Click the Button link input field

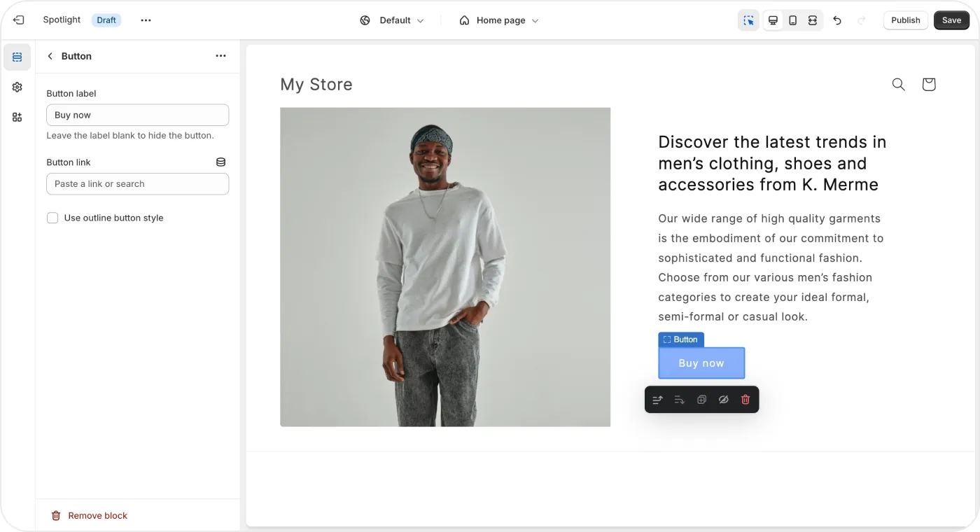[137, 184]
